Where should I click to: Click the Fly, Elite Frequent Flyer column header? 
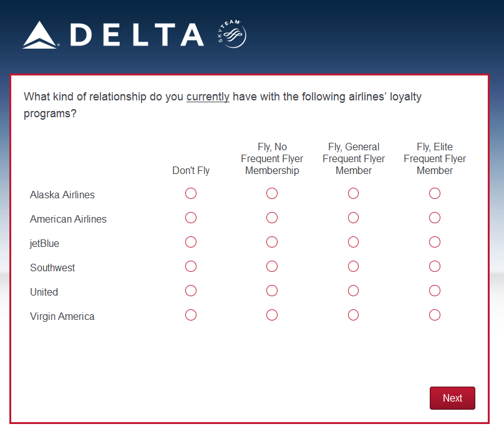click(x=435, y=159)
